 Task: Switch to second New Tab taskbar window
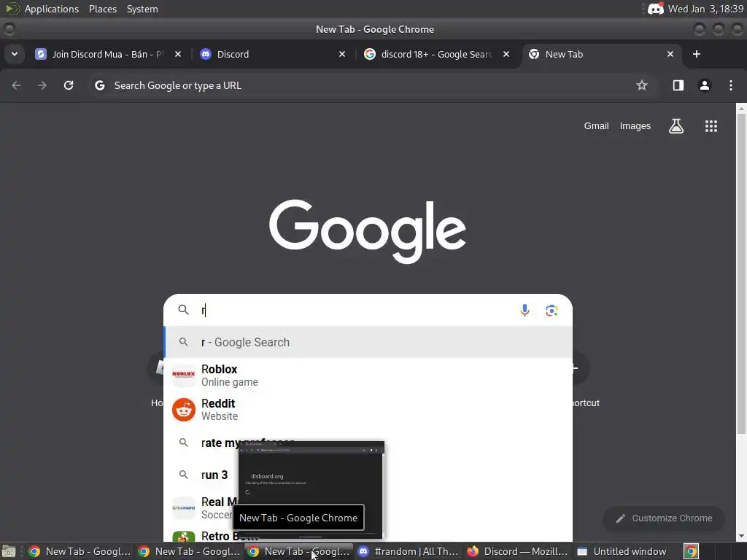[x=189, y=551]
